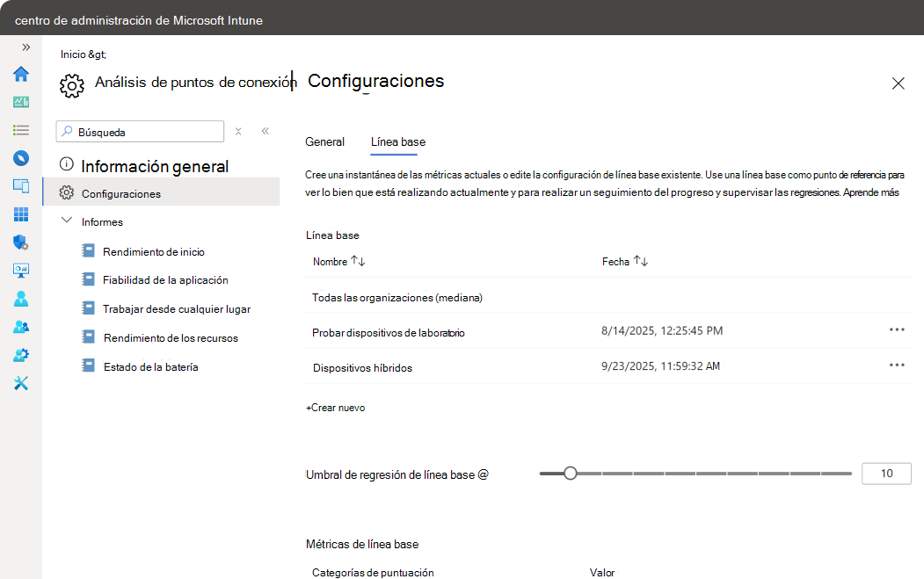Open more options for Dispositivos híbridos

tap(897, 365)
